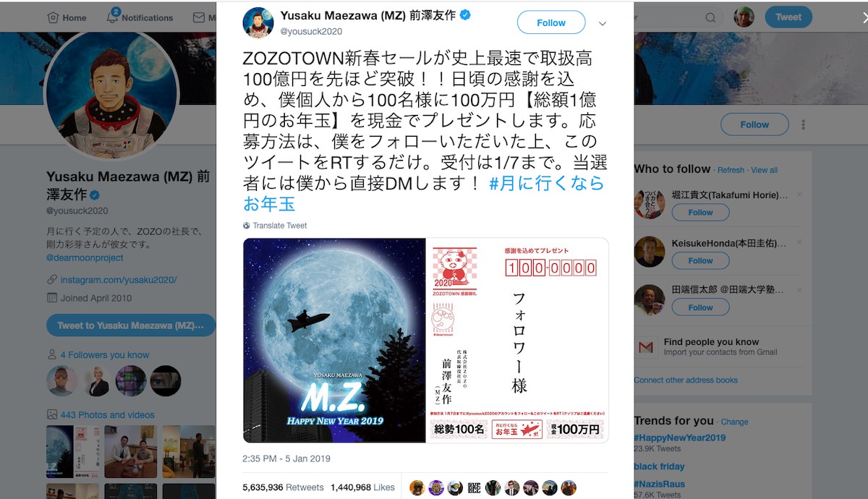Dismiss the KeisukeHonda follow suggestion
Image resolution: width=868 pixels, height=499 pixels.
(x=799, y=243)
